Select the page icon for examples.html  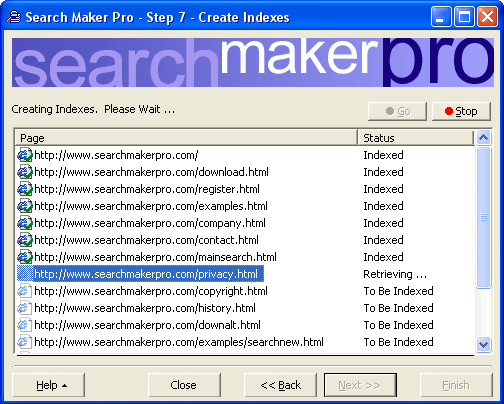coord(25,206)
